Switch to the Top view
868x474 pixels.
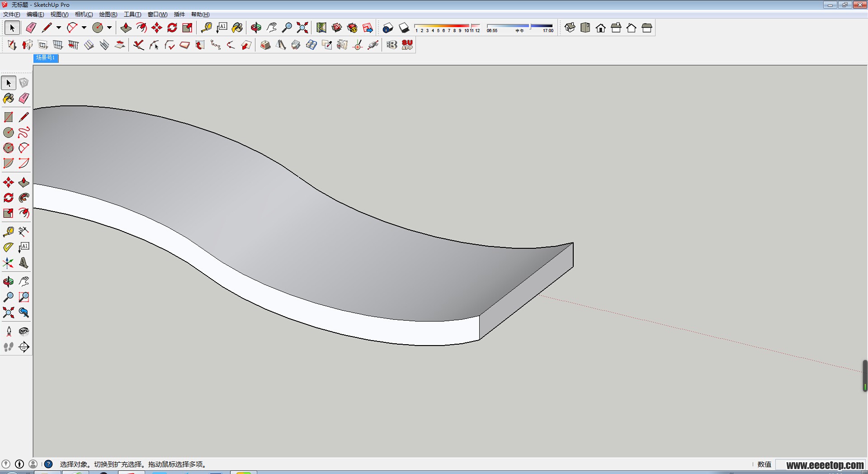pyautogui.click(x=585, y=28)
